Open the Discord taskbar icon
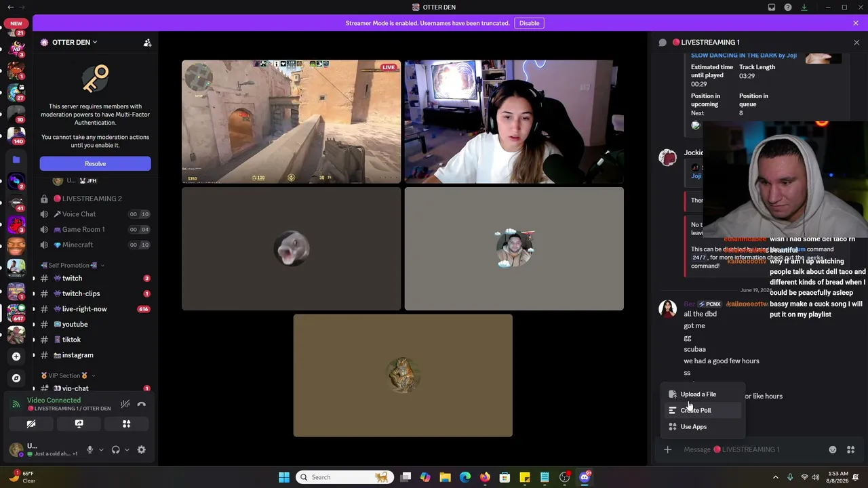 click(x=585, y=477)
